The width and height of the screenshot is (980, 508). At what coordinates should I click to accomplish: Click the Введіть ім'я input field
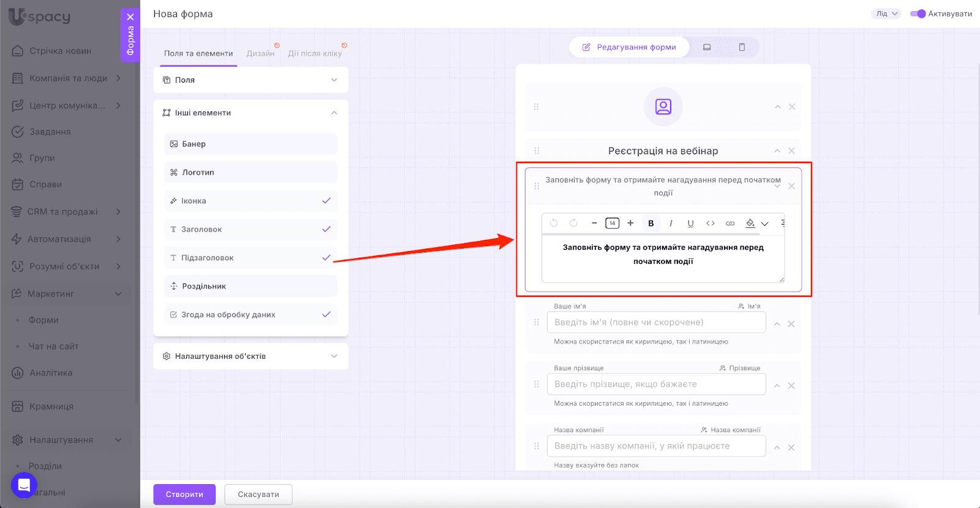656,323
